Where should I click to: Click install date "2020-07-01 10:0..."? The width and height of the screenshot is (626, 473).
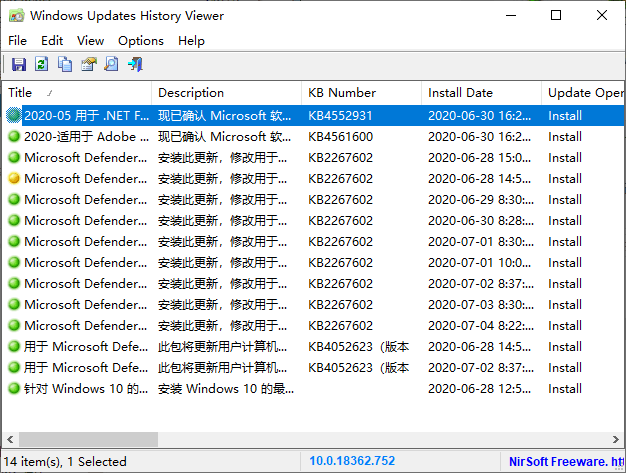(x=479, y=263)
